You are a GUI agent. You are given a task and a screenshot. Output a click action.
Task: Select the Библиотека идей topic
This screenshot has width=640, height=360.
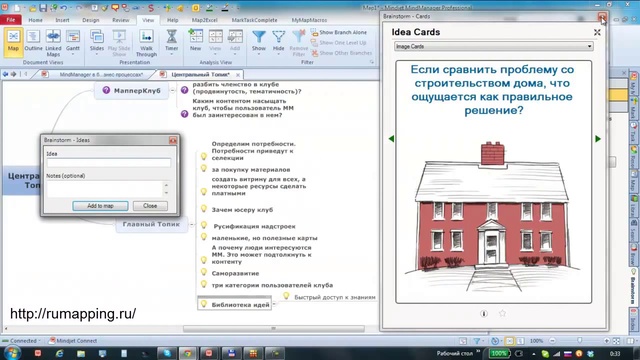click(x=235, y=304)
